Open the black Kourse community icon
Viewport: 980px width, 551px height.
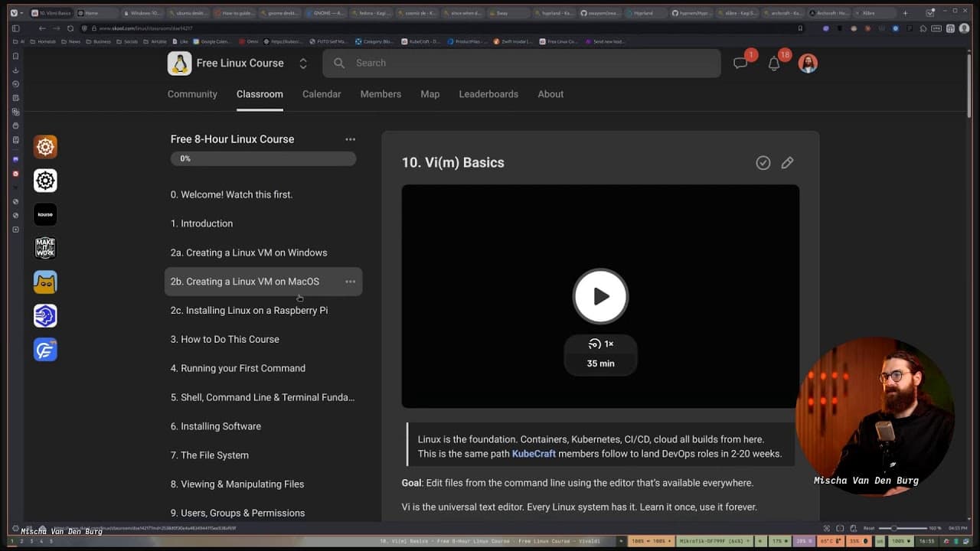45,214
